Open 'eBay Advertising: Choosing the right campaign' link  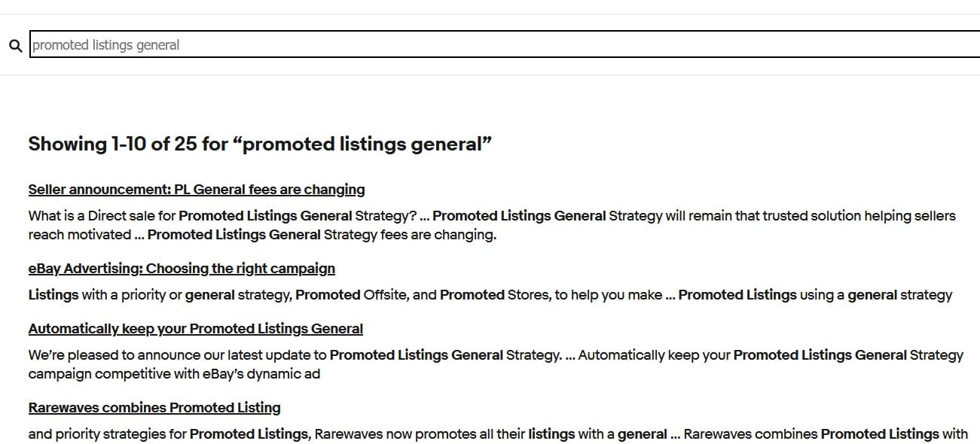[182, 269]
